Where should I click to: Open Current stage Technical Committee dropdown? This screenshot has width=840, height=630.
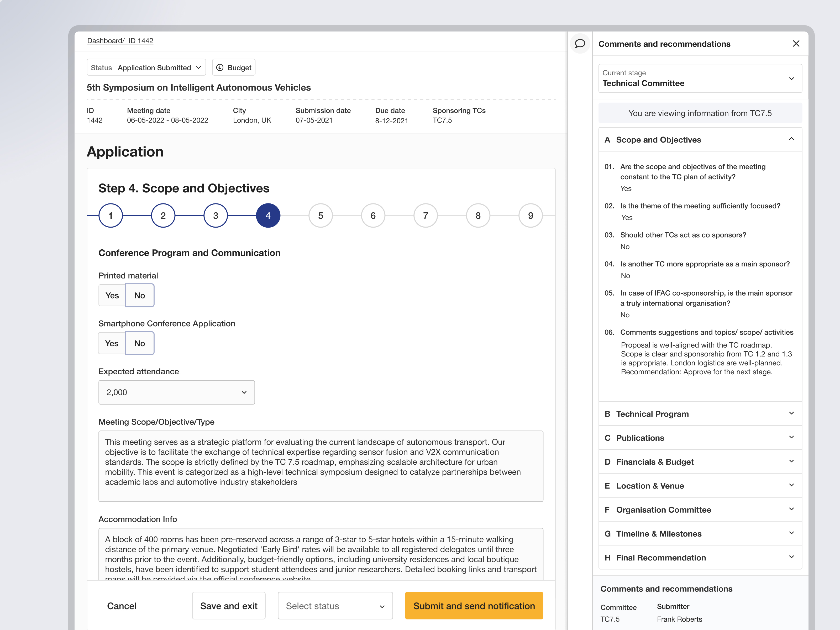(700, 78)
